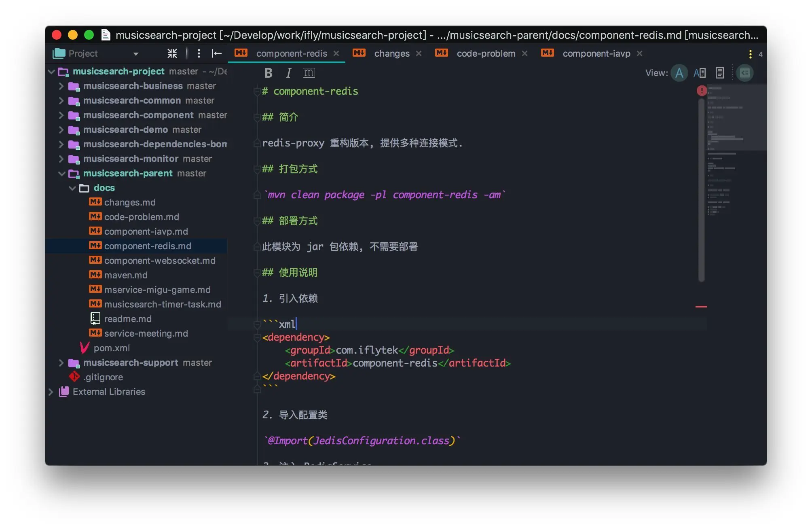This screenshot has width=812, height=530.
Task: Toggle bold formatting in the markdown toolbar
Action: pyautogui.click(x=268, y=73)
